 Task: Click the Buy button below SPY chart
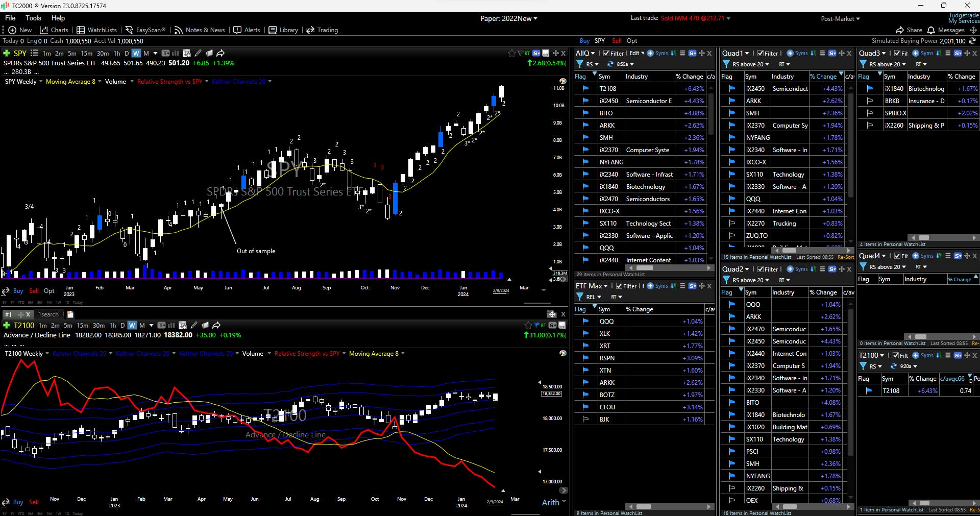pyautogui.click(x=18, y=291)
